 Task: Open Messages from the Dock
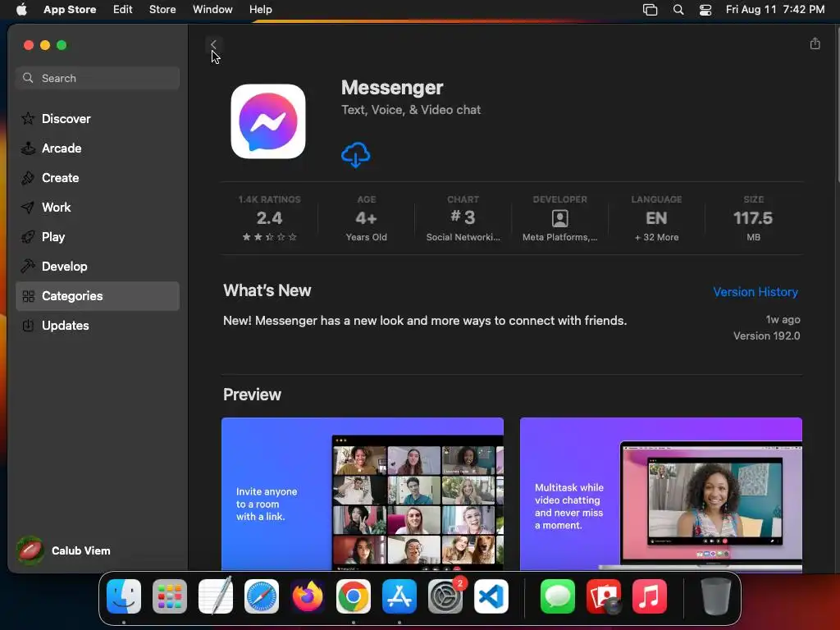pyautogui.click(x=558, y=596)
